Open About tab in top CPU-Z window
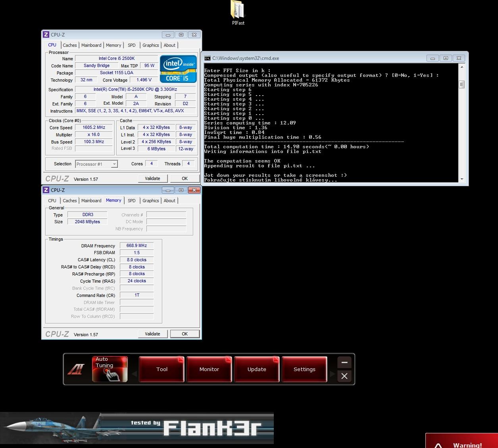The image size is (498, 448). pos(169,46)
